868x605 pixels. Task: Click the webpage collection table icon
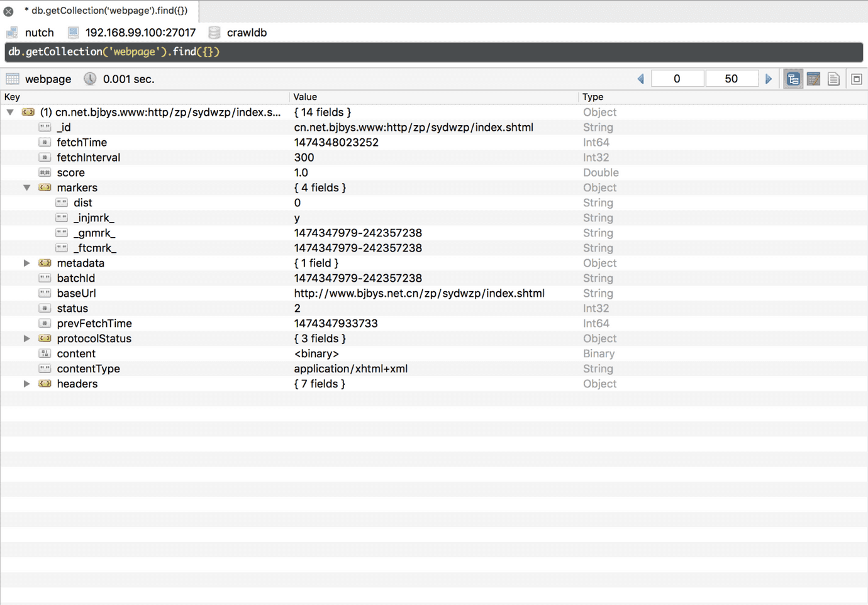13,79
